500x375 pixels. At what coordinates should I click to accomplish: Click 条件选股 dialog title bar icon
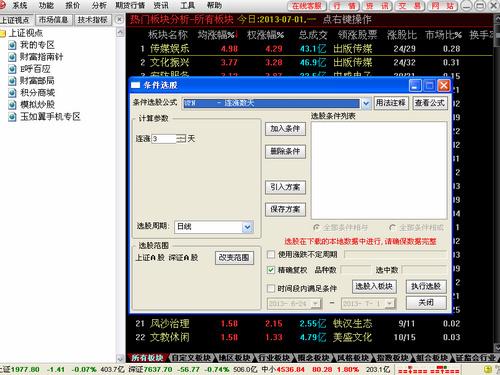click(135, 85)
